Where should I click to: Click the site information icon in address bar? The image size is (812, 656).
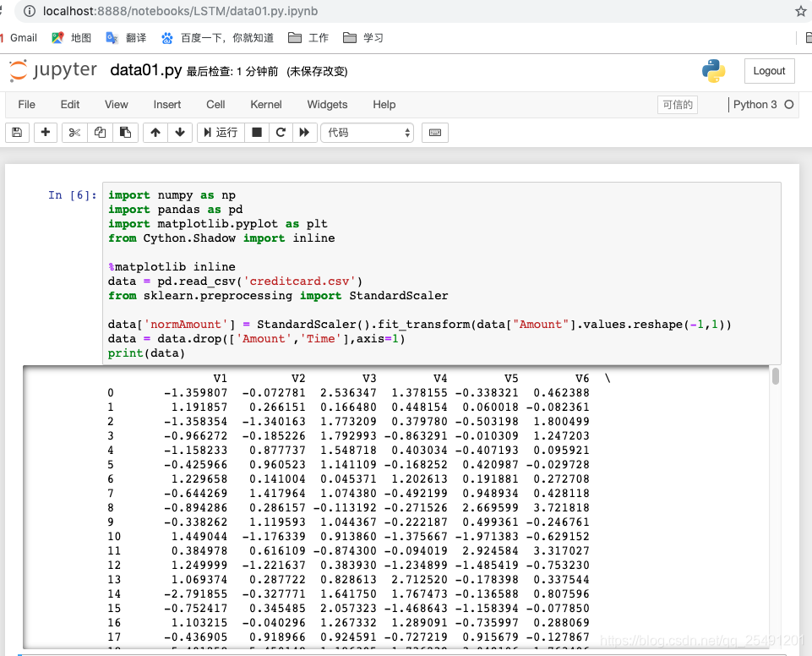pyautogui.click(x=30, y=11)
